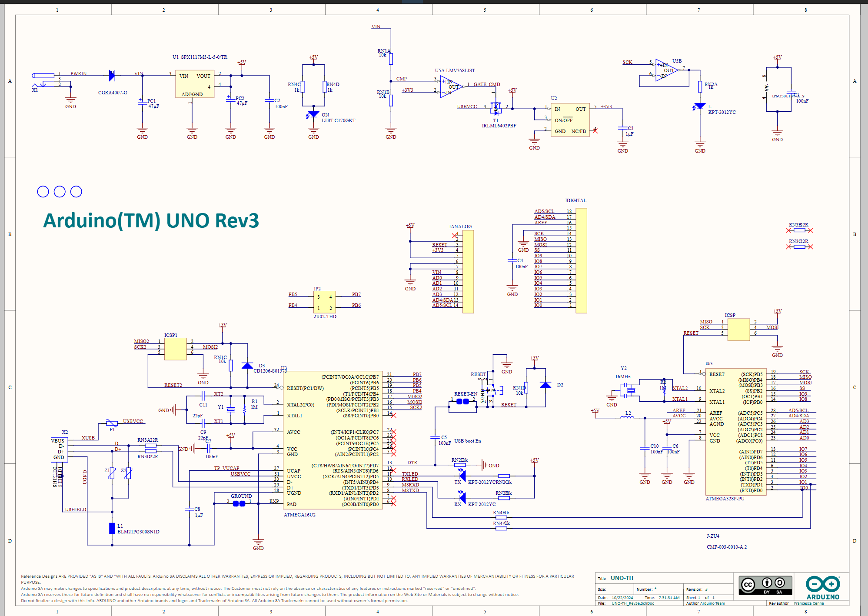Click the Creative Commons BY-SA license badge
This screenshot has width=868, height=616.
click(x=766, y=586)
